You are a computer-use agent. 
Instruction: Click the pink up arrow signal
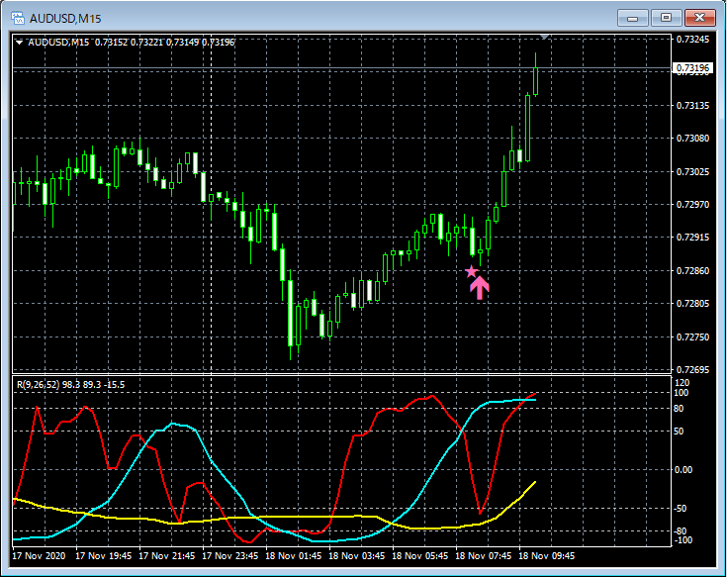(x=479, y=288)
